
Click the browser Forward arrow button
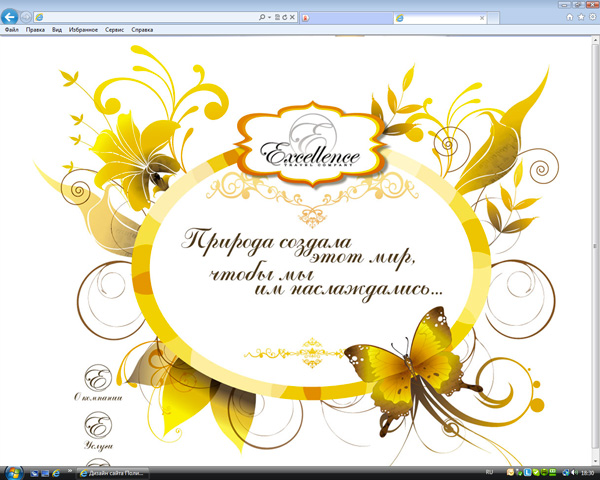coord(26,17)
